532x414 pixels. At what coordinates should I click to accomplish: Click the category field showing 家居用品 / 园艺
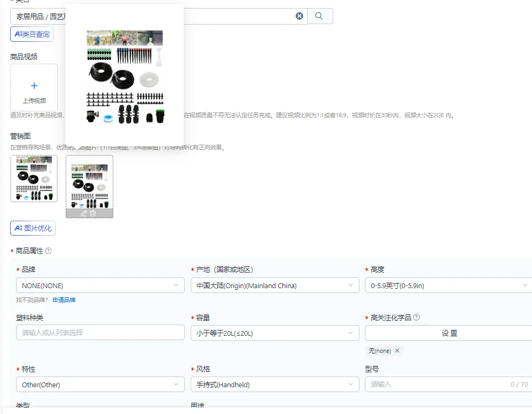[x=159, y=16]
